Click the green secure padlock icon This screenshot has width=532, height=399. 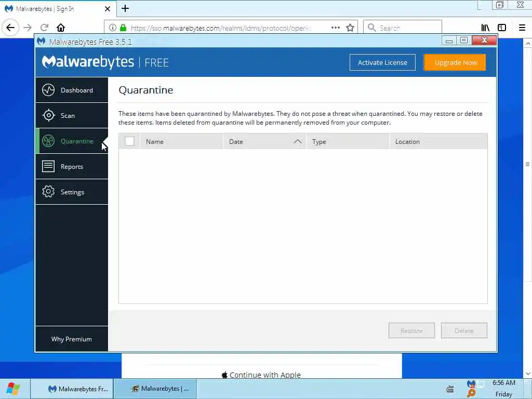tap(123, 28)
